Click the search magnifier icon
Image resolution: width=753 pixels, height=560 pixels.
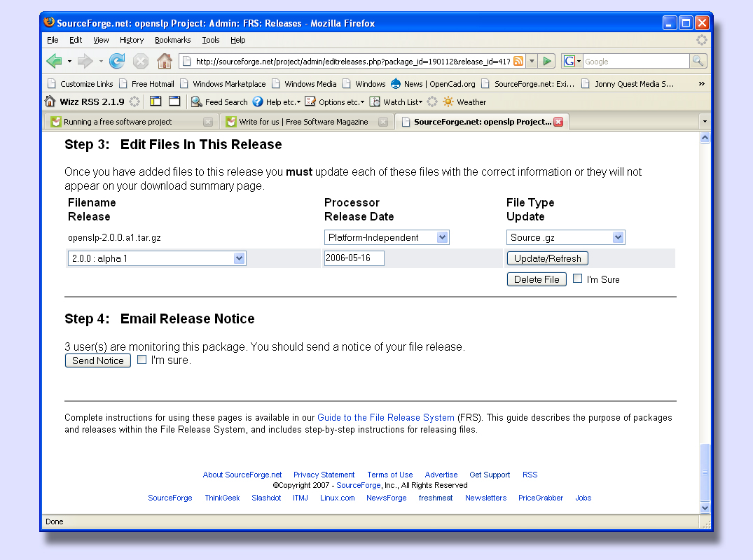click(x=698, y=62)
